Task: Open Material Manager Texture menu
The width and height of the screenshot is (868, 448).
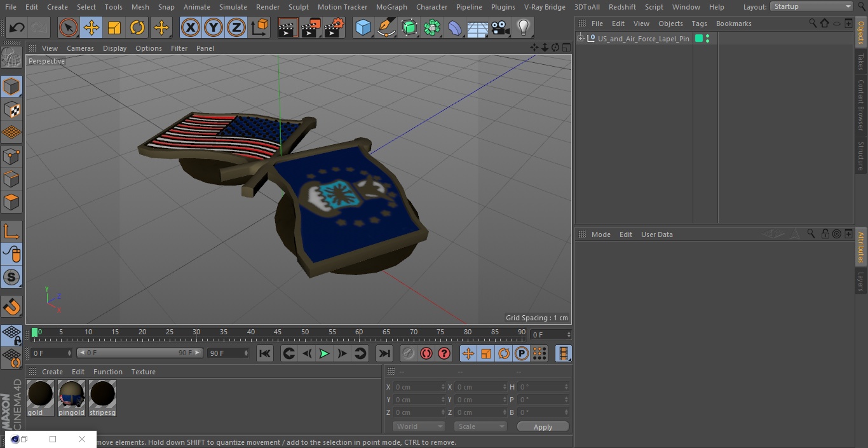Action: pyautogui.click(x=143, y=372)
